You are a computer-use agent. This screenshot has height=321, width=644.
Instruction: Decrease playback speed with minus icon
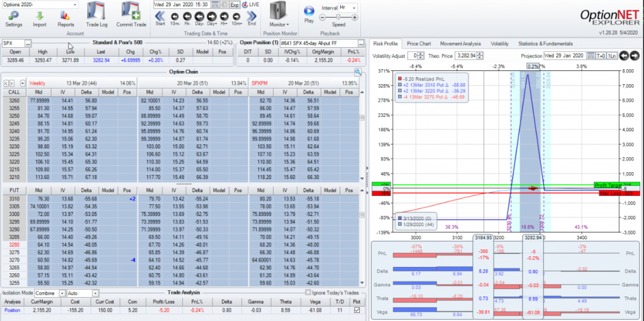(x=323, y=17)
